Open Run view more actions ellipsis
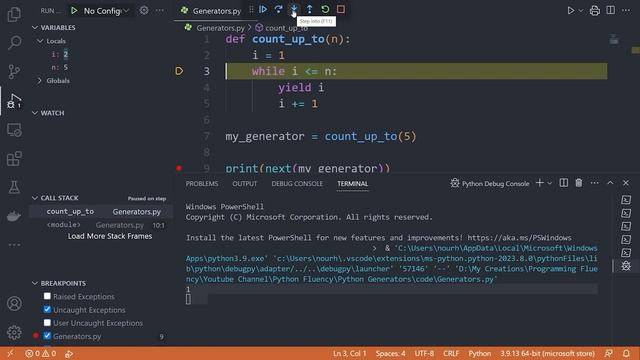Screen dimensions: 640x360 click(160, 10)
